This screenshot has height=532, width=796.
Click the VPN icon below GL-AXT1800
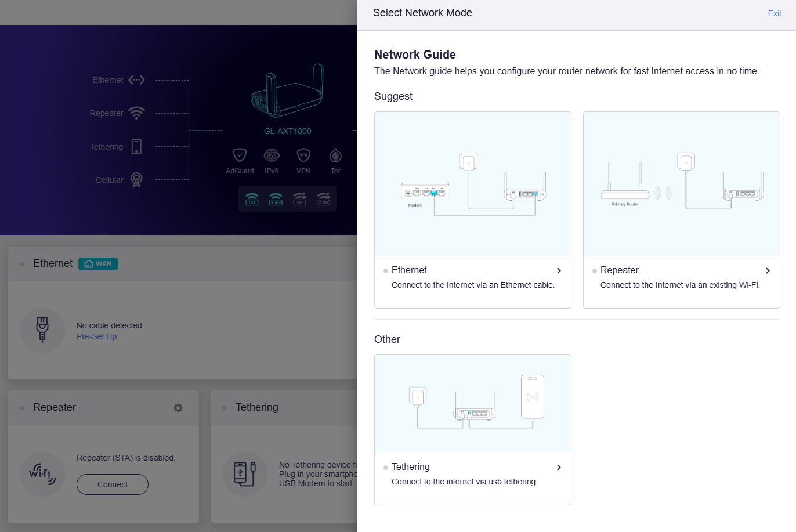click(303, 156)
